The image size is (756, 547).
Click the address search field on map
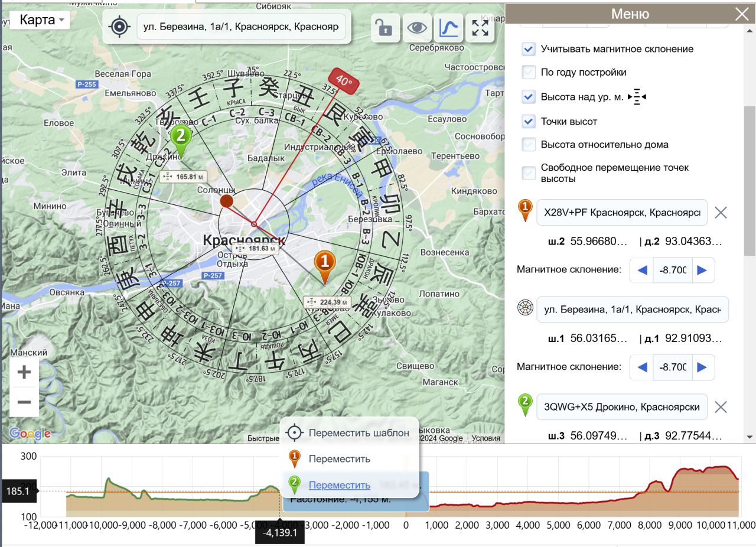click(240, 27)
